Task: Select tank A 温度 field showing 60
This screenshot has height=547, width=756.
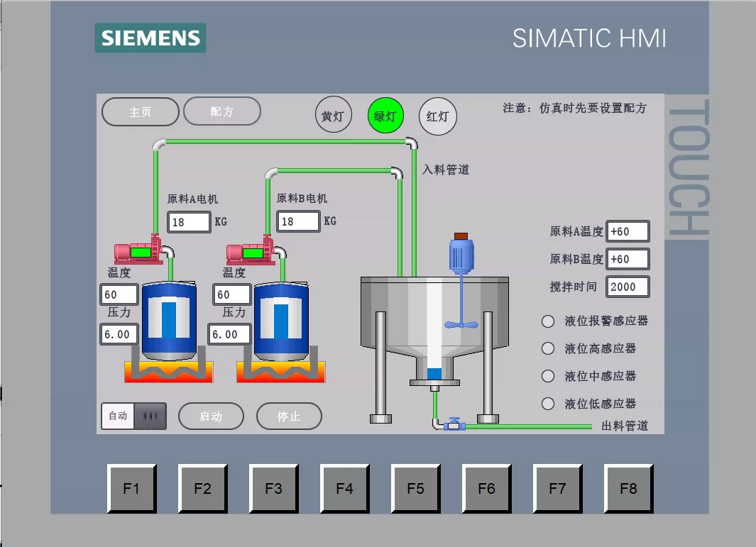Action: tap(119, 294)
